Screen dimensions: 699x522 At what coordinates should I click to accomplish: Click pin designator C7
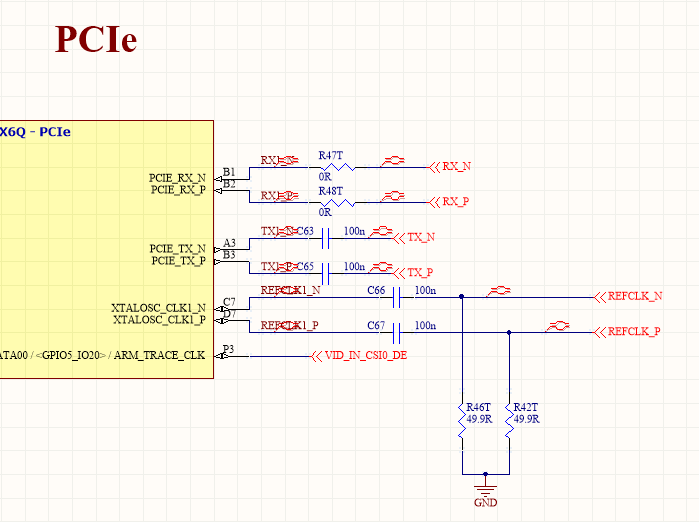point(229,302)
